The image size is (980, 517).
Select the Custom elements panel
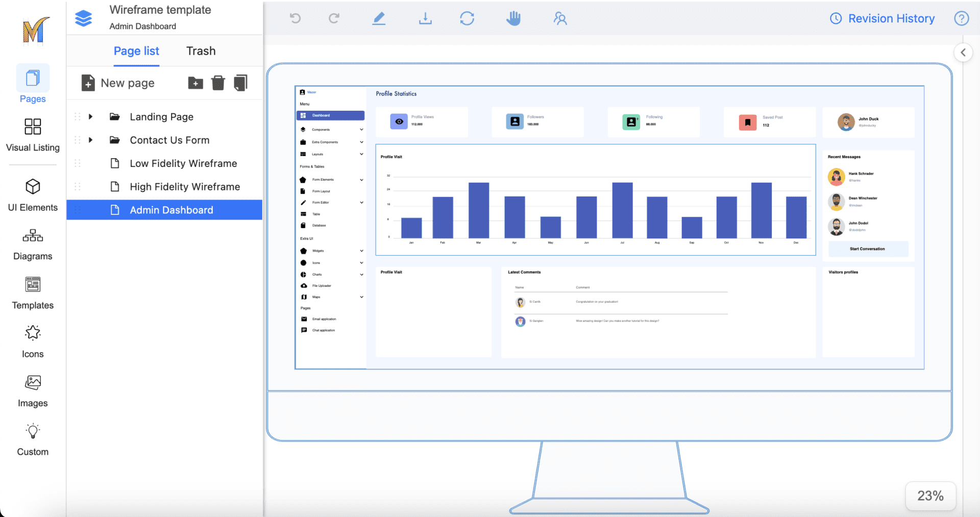(32, 439)
